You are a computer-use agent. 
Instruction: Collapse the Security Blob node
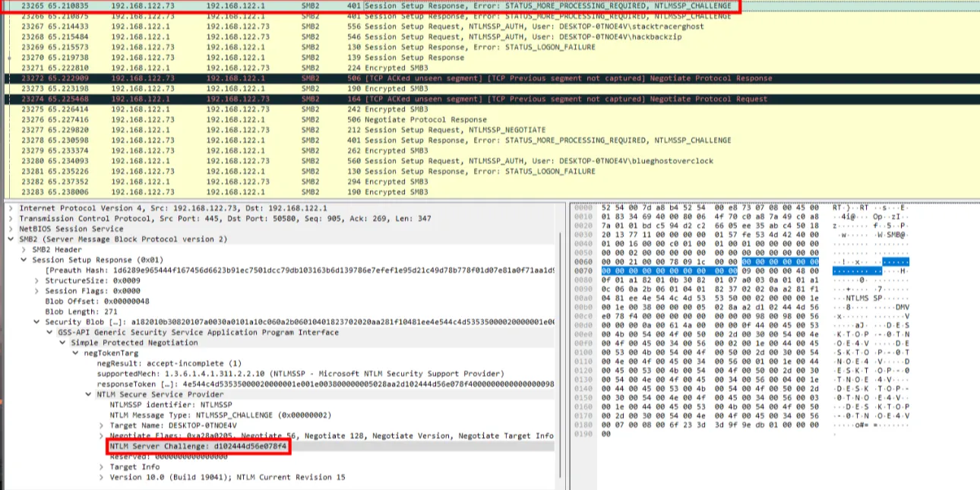37,322
